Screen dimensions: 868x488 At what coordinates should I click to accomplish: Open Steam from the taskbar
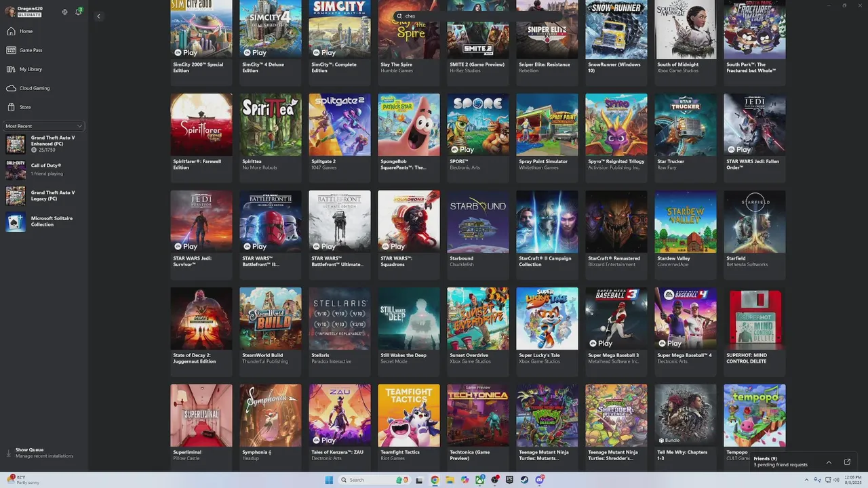(x=524, y=480)
